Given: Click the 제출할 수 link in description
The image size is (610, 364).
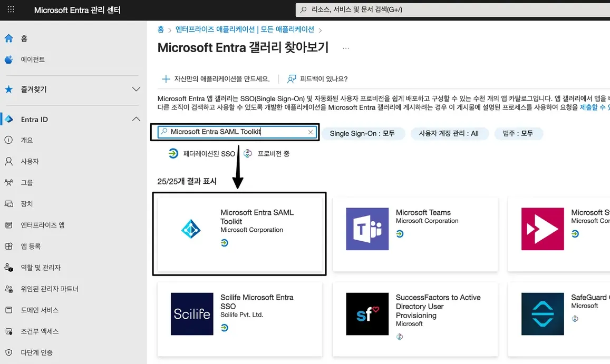Looking at the screenshot, I should click(595, 107).
